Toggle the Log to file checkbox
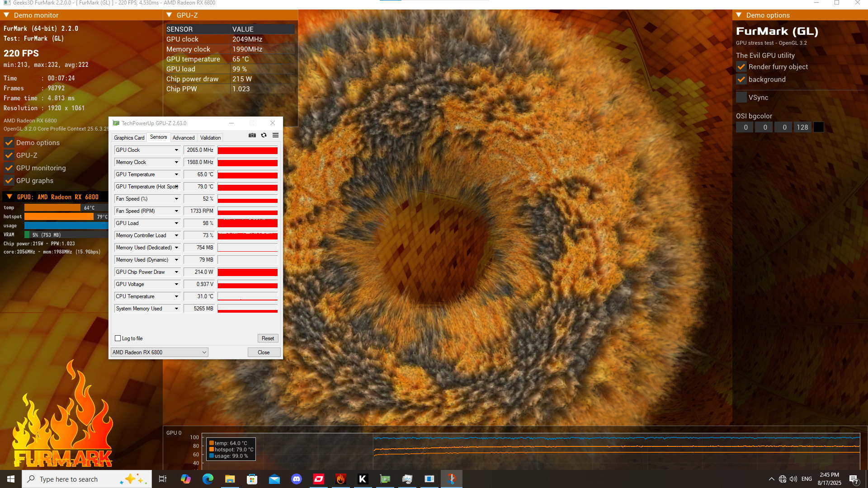Image resolution: width=868 pixels, height=488 pixels. (x=118, y=338)
